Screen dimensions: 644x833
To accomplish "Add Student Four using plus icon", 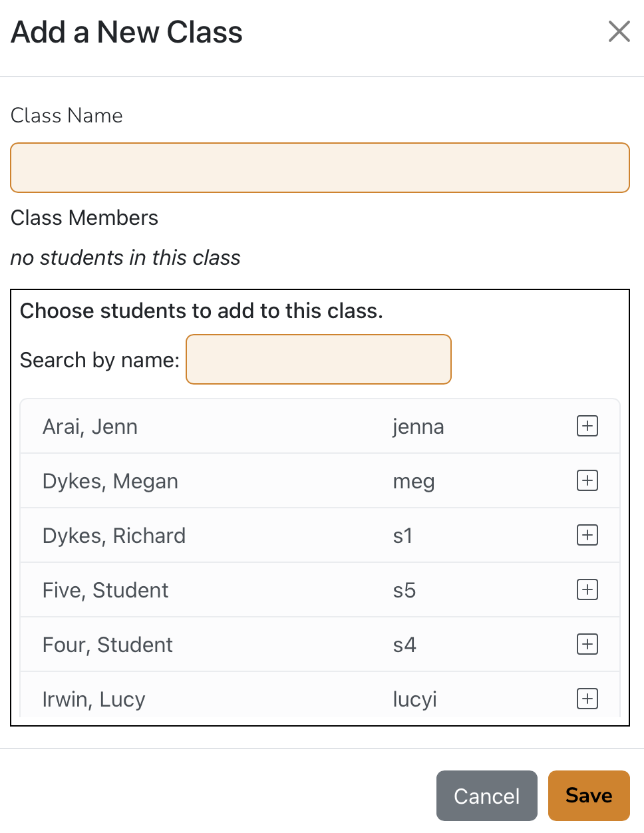I will pos(587,644).
